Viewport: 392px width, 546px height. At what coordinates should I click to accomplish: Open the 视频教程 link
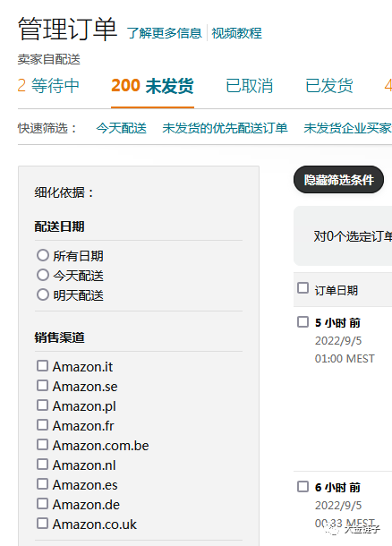(x=236, y=33)
